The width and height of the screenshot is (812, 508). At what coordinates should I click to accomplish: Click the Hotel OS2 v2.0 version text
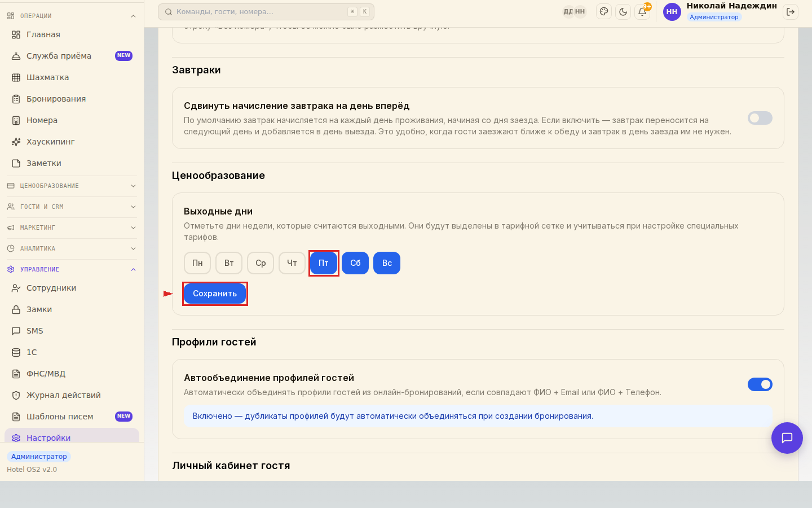pyautogui.click(x=32, y=470)
